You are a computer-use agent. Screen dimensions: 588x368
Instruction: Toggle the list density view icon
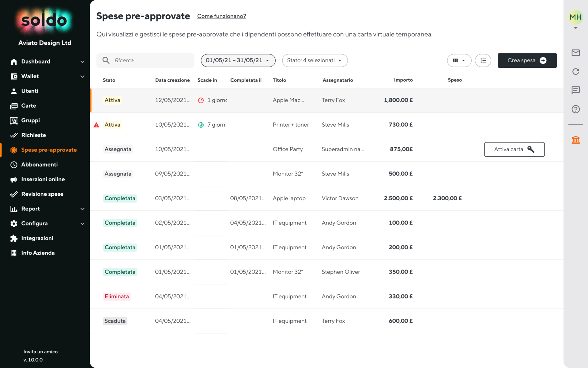click(x=483, y=60)
